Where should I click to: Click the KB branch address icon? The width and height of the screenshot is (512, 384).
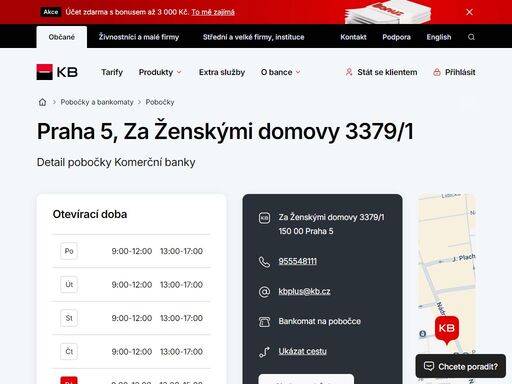[264, 218]
